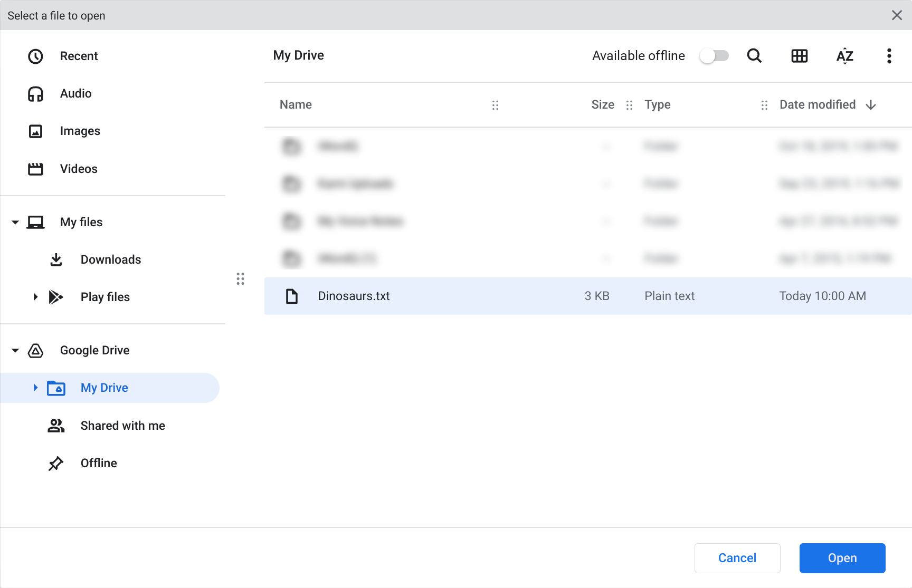Click the sidebar splitter grip handle
Screen dimensions: 912x588
pos(240,278)
